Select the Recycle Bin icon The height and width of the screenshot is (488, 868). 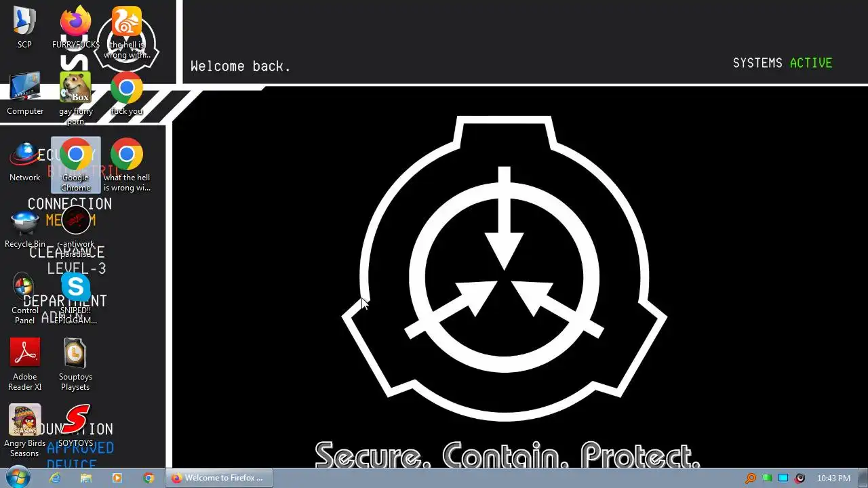pyautogui.click(x=25, y=228)
